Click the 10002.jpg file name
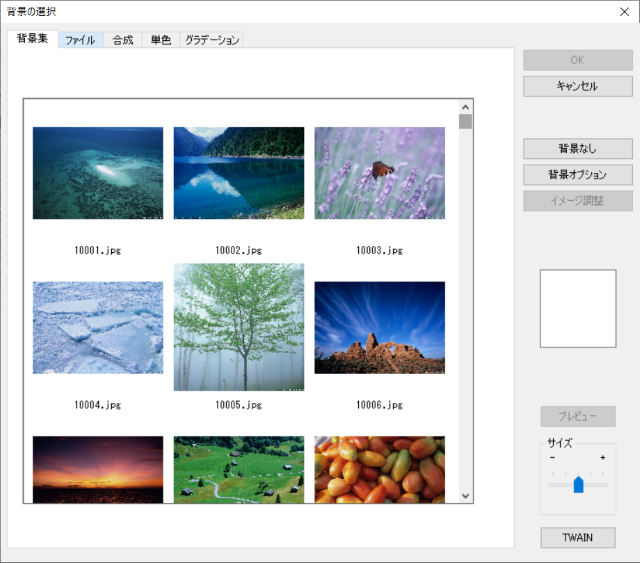Screen dimensions: 640x563 [x=239, y=250]
